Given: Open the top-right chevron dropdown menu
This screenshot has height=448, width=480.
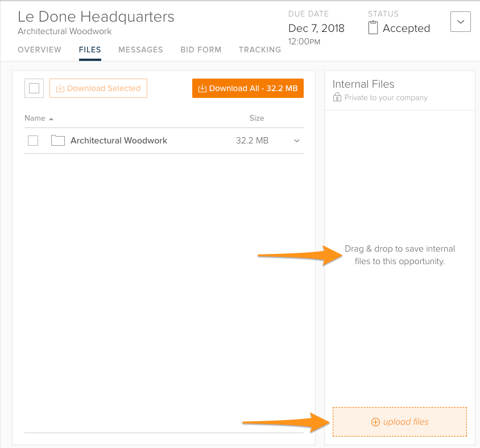Looking at the screenshot, I should click(460, 22).
